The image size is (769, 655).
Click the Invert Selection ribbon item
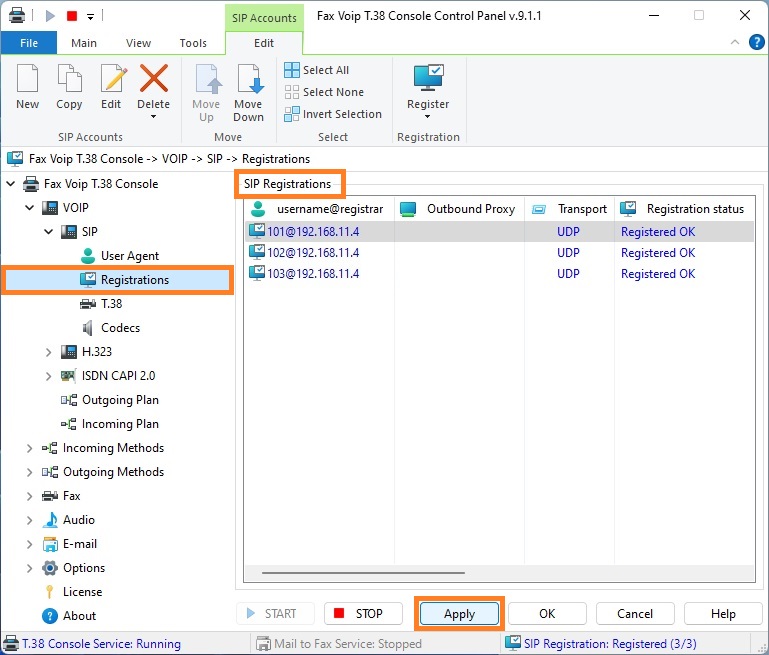pyautogui.click(x=333, y=114)
